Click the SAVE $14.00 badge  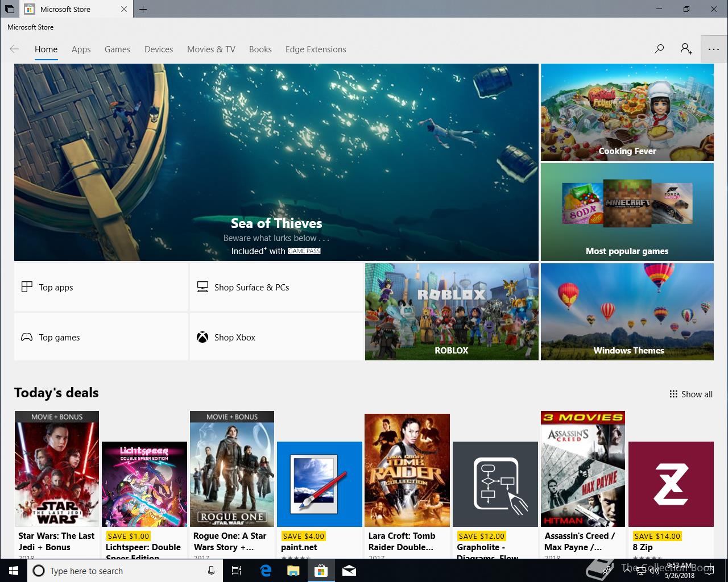[657, 536]
